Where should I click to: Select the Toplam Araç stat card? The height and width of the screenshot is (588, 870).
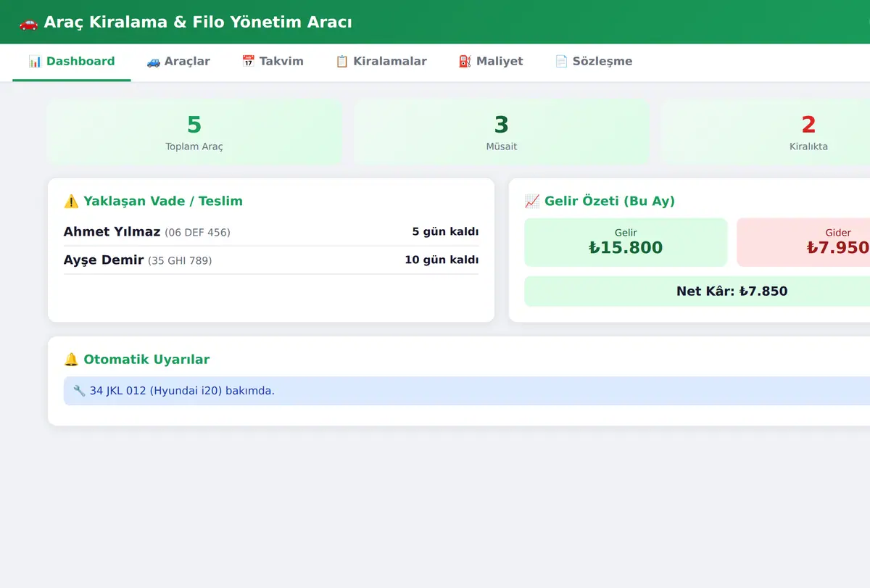pyautogui.click(x=194, y=132)
